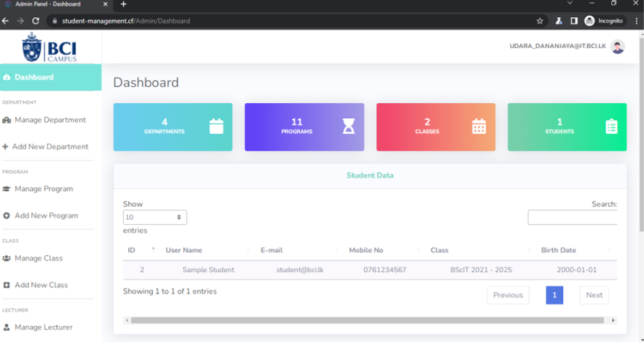Bookmark this page with the star icon
644x343 pixels.
coord(540,21)
